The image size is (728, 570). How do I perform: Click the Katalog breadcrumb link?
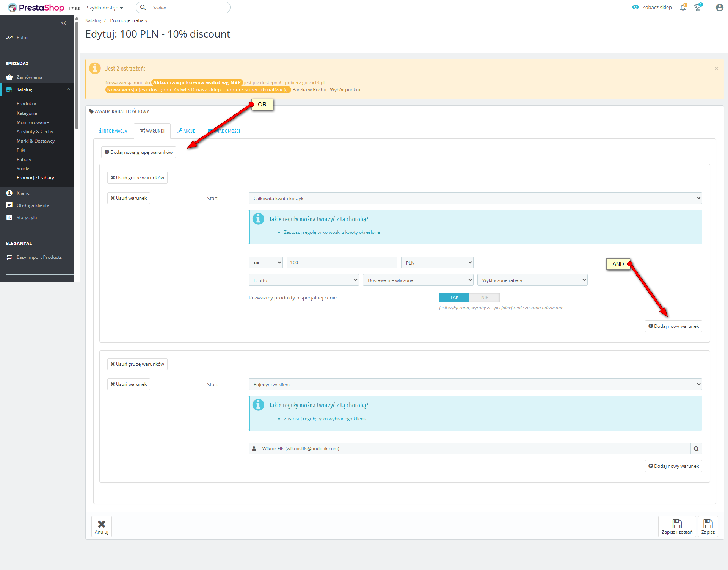[x=93, y=20]
